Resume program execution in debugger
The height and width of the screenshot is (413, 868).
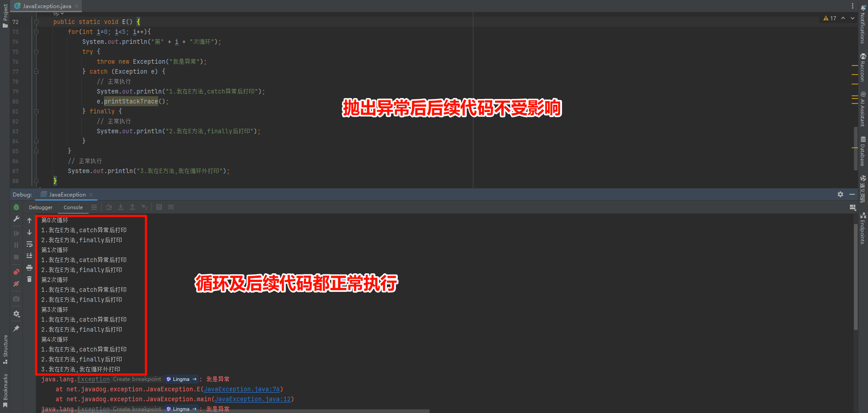[16, 233]
